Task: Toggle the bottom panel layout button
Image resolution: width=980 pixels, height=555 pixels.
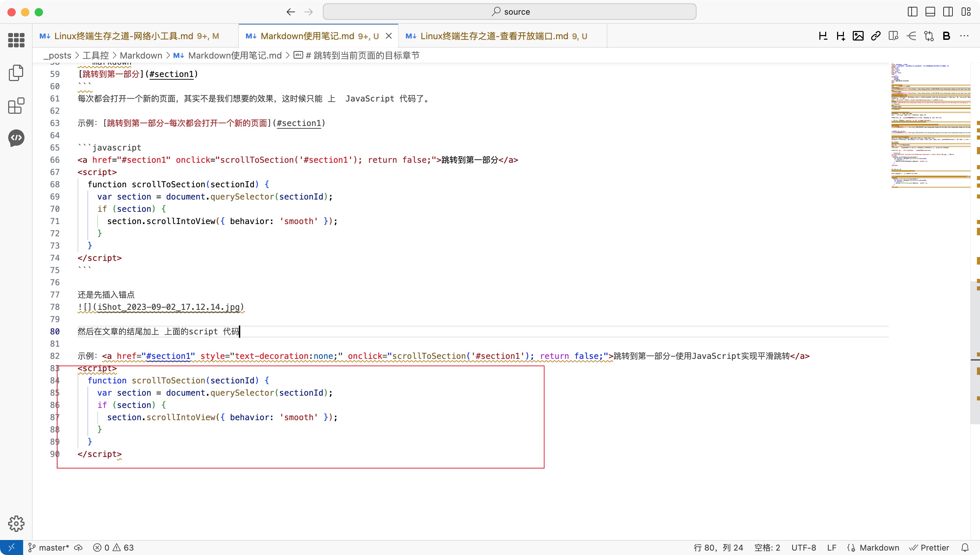Action: [930, 12]
